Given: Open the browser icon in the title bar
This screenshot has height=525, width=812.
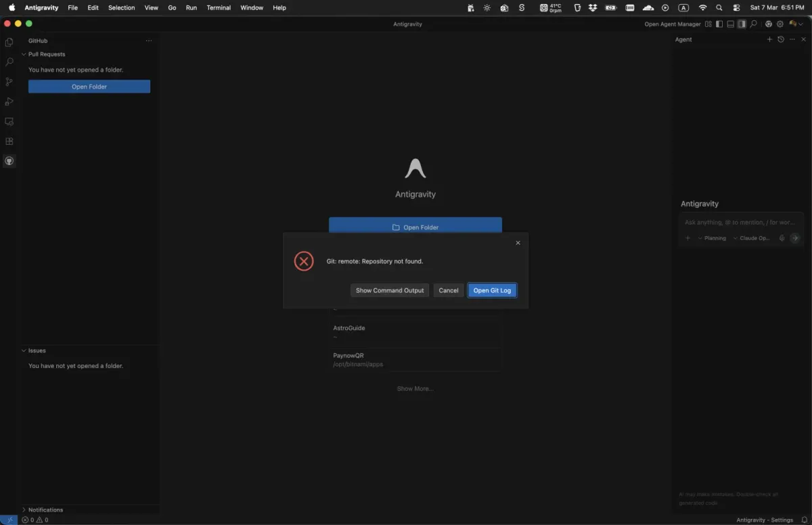Looking at the screenshot, I should click(769, 24).
